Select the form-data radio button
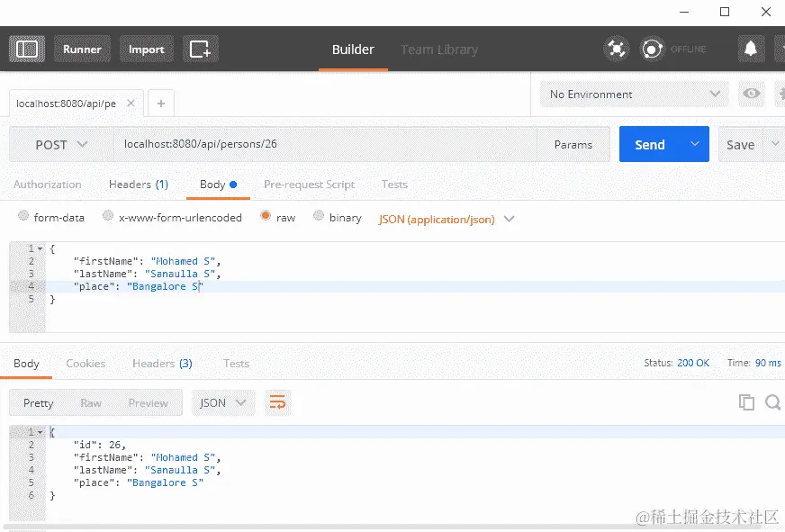785x532 pixels. (x=23, y=216)
